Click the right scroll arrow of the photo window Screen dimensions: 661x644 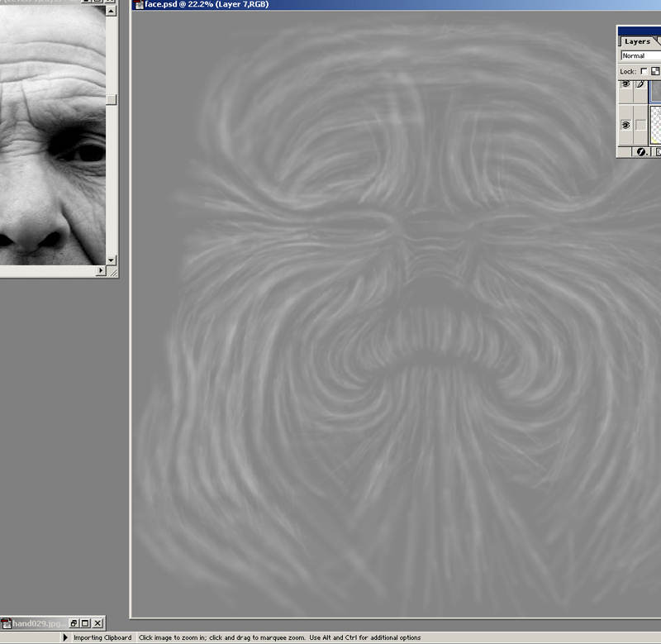click(101, 270)
